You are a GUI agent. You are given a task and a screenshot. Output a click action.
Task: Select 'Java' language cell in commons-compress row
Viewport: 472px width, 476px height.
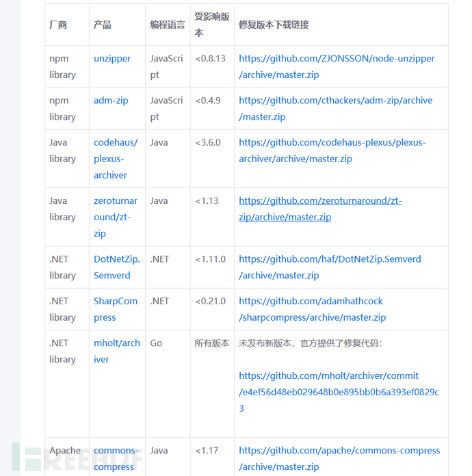pyautogui.click(x=159, y=450)
